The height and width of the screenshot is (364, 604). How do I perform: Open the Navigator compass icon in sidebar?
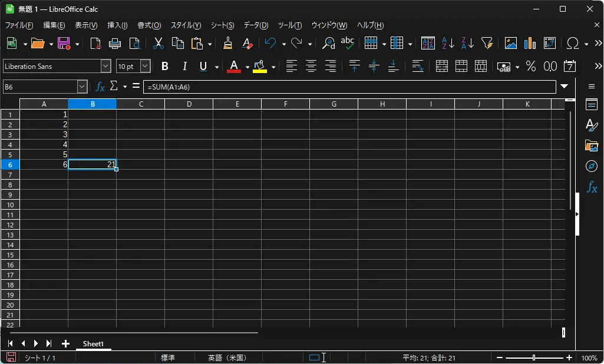click(x=592, y=166)
